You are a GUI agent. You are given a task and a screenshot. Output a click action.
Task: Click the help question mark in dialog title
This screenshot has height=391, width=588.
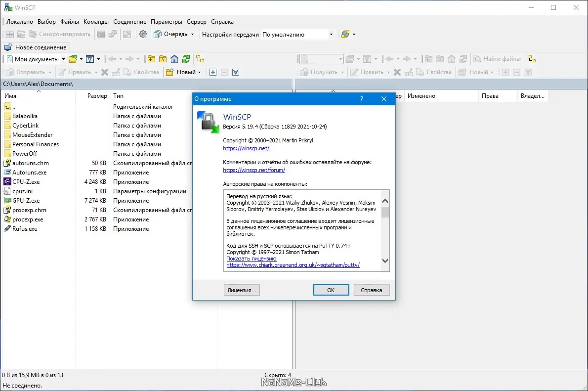pos(362,99)
